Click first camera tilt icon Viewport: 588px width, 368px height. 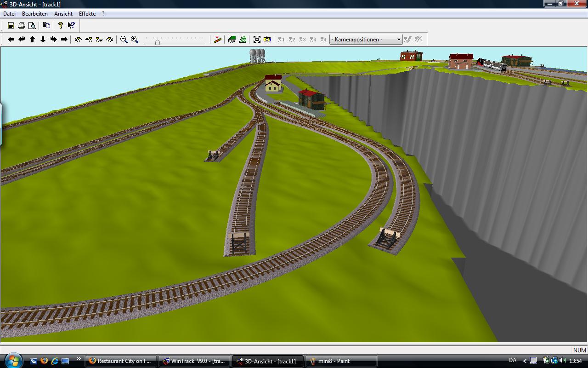pos(78,40)
